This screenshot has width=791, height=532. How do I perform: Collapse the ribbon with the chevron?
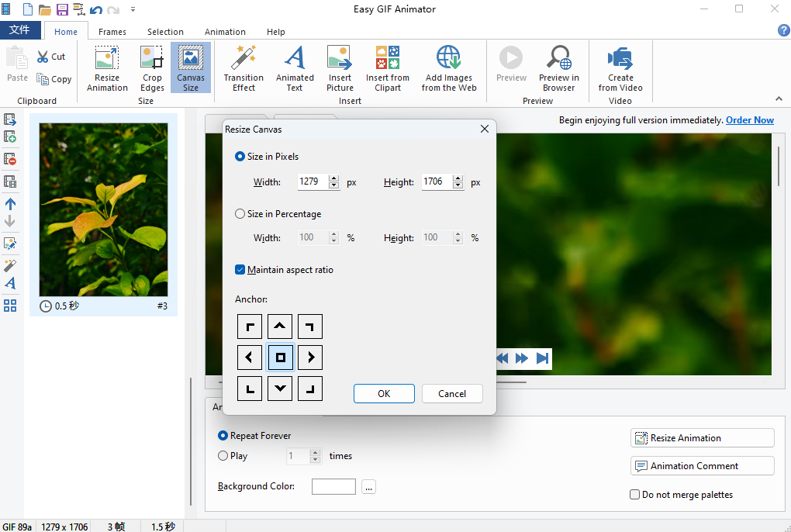pos(779,99)
